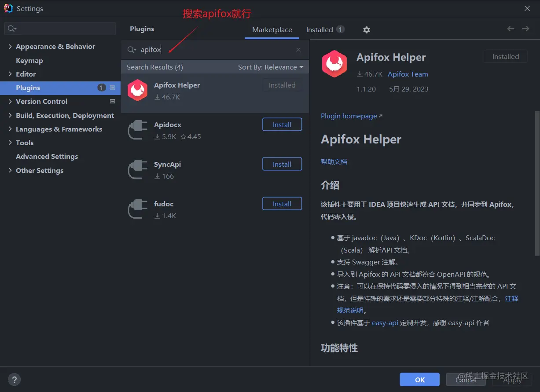Viewport: 540px width, 392px height.
Task: Install the SyncApi plugin
Action: coord(282,164)
